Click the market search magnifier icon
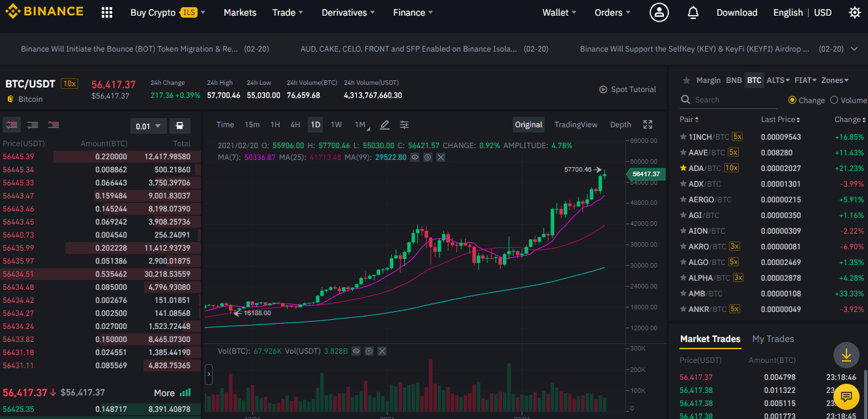 pyautogui.click(x=685, y=100)
